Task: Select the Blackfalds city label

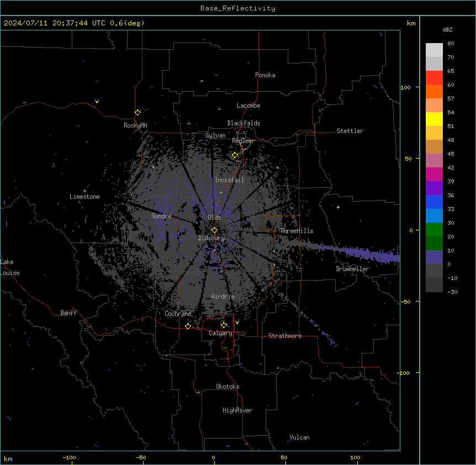Action: [x=244, y=123]
